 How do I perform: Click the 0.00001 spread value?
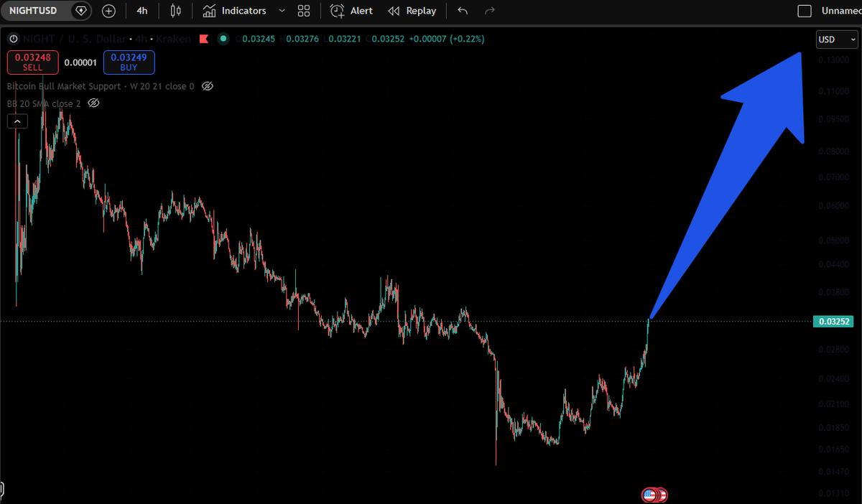coord(80,62)
